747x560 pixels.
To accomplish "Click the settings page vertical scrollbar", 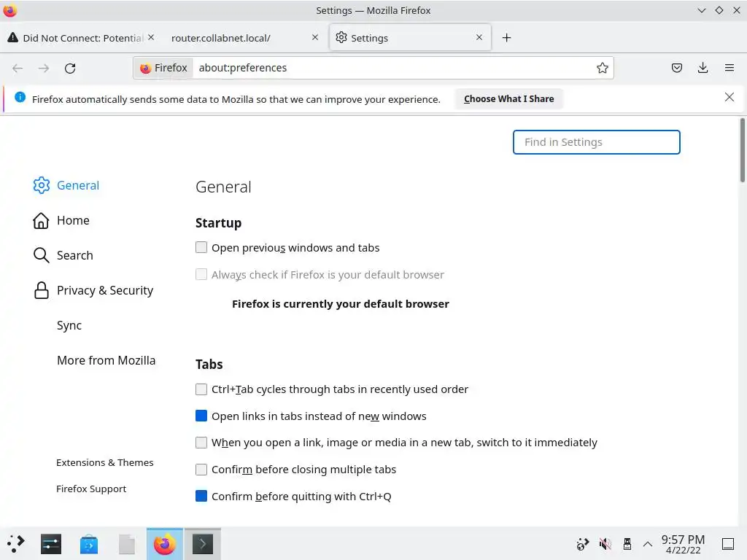I will click(x=742, y=150).
